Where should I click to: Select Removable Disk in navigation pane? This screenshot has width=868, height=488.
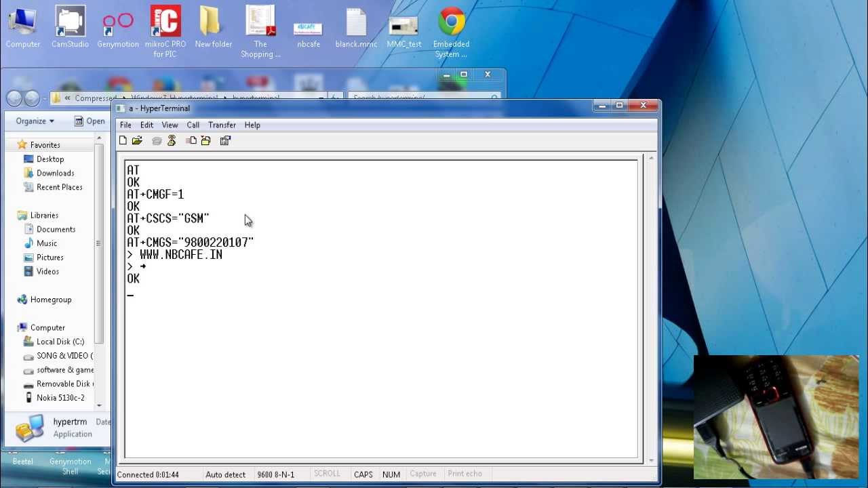point(58,384)
